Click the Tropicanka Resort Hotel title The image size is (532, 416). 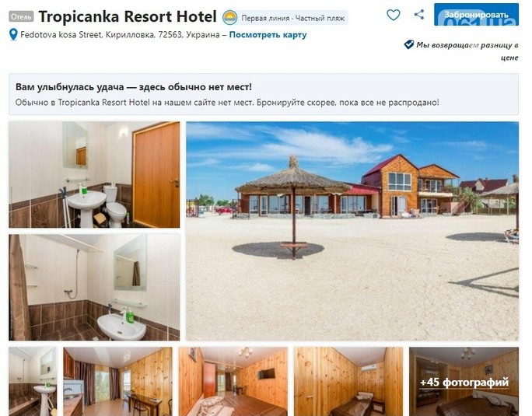[128, 16]
